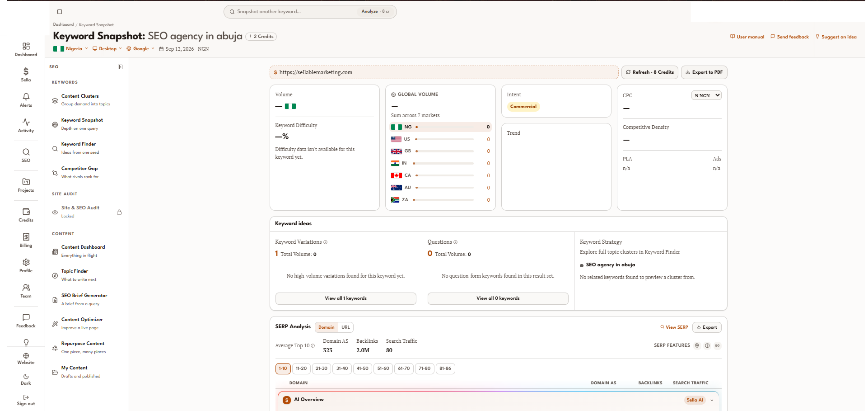Click info icon beside Average Top 10
This screenshot has width=868, height=411.
[313, 346]
